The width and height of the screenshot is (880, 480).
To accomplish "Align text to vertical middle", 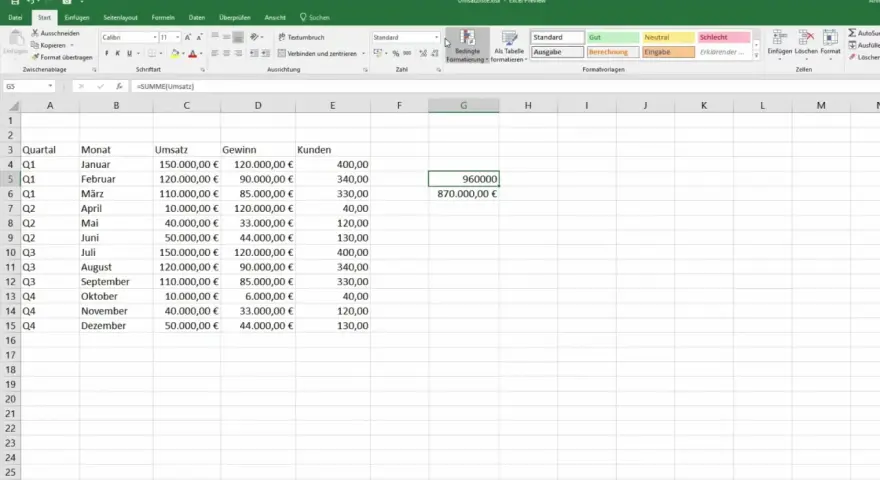I will pyautogui.click(x=226, y=37).
